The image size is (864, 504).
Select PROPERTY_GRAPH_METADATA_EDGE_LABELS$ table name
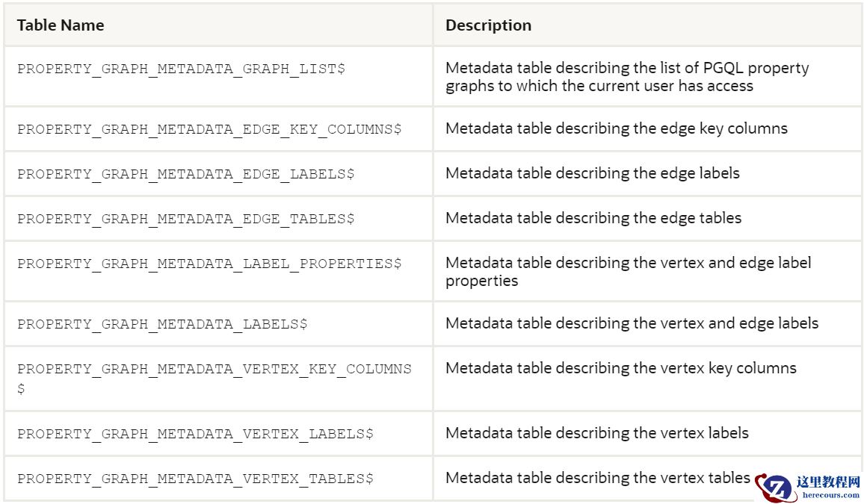[185, 174]
